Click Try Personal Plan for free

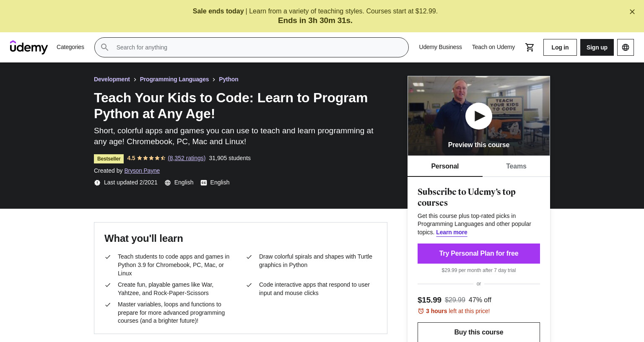479,254
